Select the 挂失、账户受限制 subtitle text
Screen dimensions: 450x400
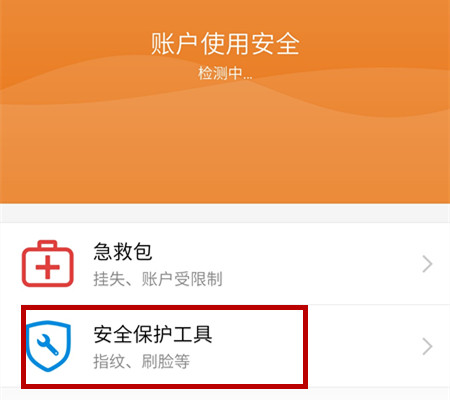tap(158, 279)
